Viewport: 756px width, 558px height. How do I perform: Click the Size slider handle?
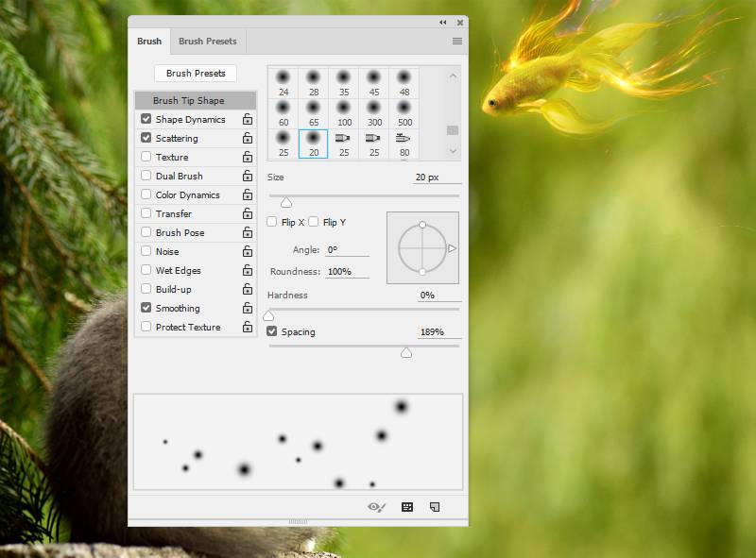coord(286,202)
